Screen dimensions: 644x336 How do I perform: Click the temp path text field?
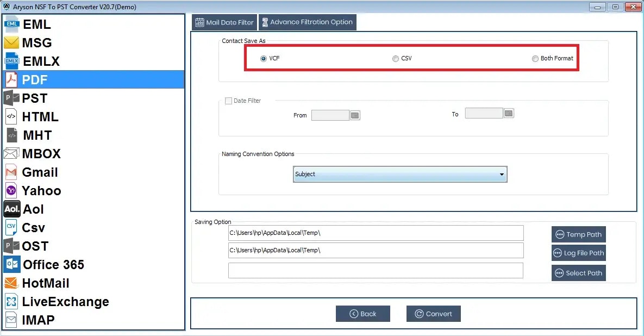[x=376, y=233]
